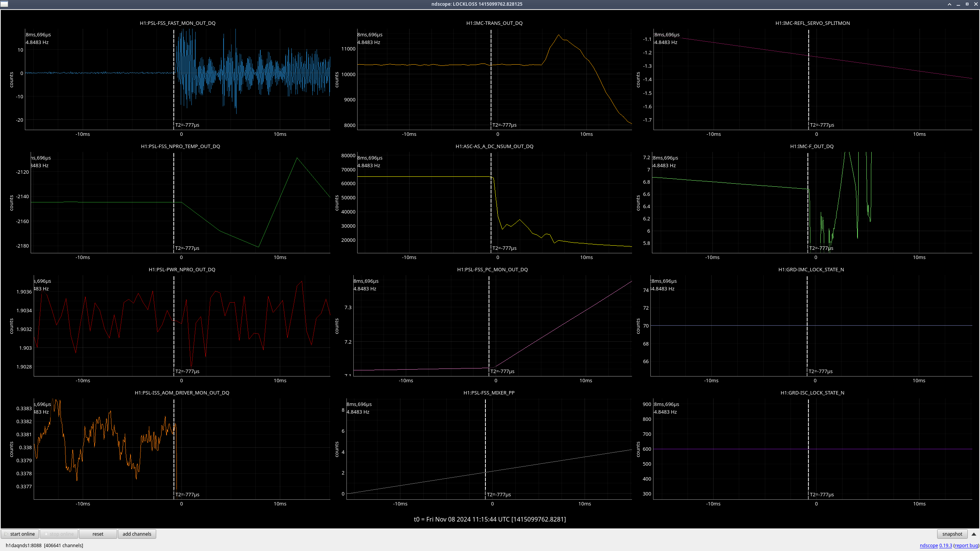The image size is (980, 551).
Task: Select the H1:PSL-ISS_AOM_DRIVER_MON_OUT_DQ plot title
Action: coord(182,393)
